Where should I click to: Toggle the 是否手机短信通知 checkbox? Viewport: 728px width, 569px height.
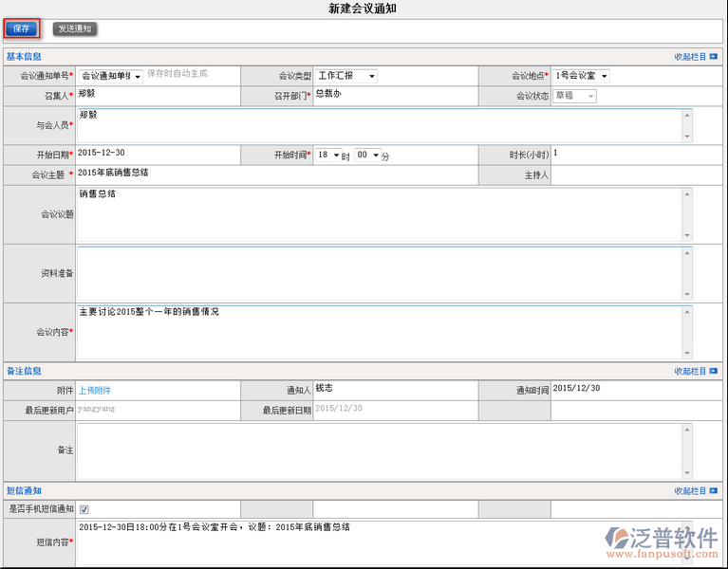pos(84,510)
